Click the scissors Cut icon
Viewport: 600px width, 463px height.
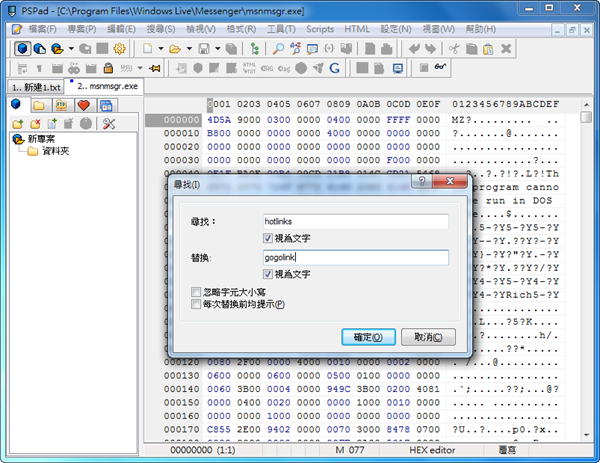455,49
